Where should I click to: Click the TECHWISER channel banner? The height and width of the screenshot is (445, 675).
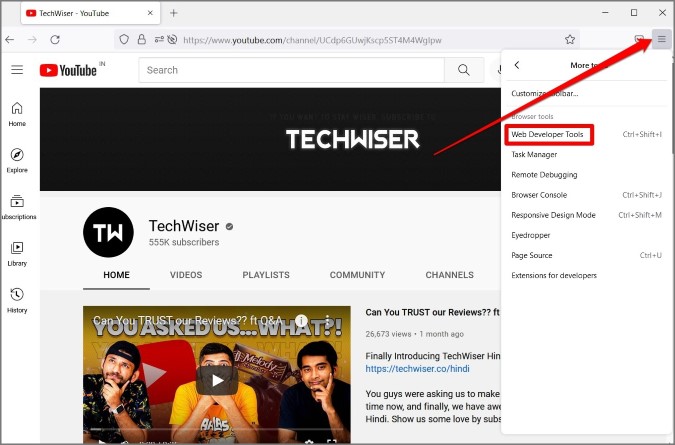click(270, 139)
